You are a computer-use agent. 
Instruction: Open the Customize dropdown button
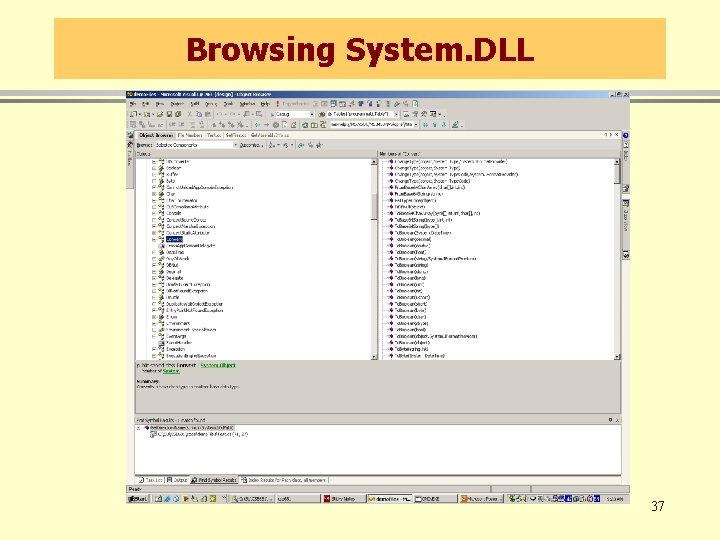(252, 145)
